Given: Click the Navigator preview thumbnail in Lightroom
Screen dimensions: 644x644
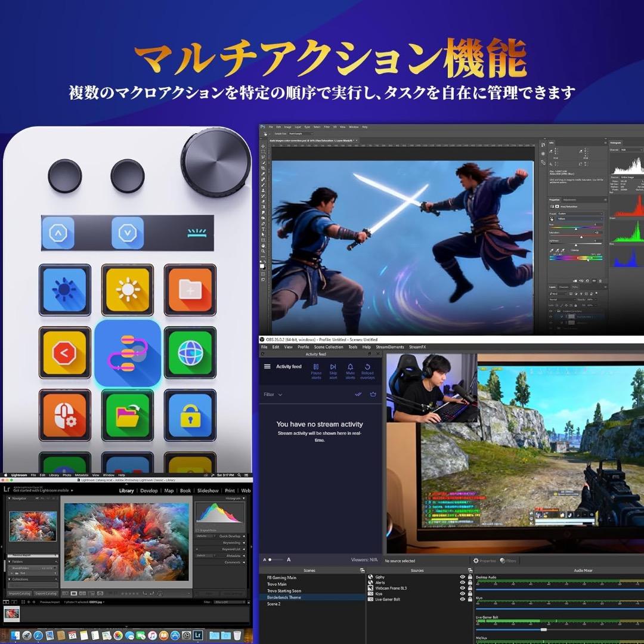Looking at the screenshot, I should coord(33,526).
